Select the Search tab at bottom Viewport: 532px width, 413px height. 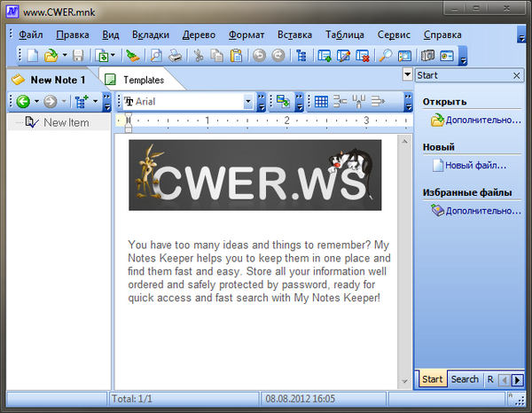[x=465, y=379]
